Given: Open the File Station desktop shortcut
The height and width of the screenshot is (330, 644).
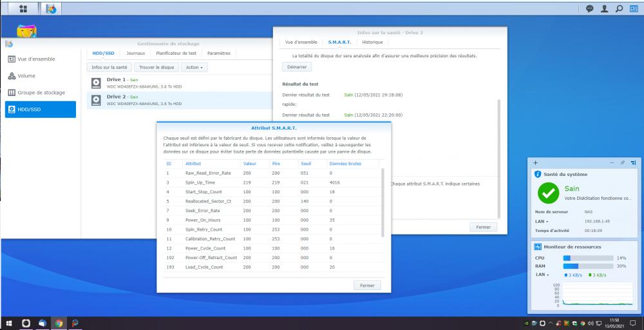Looking at the screenshot, I should (26, 32).
